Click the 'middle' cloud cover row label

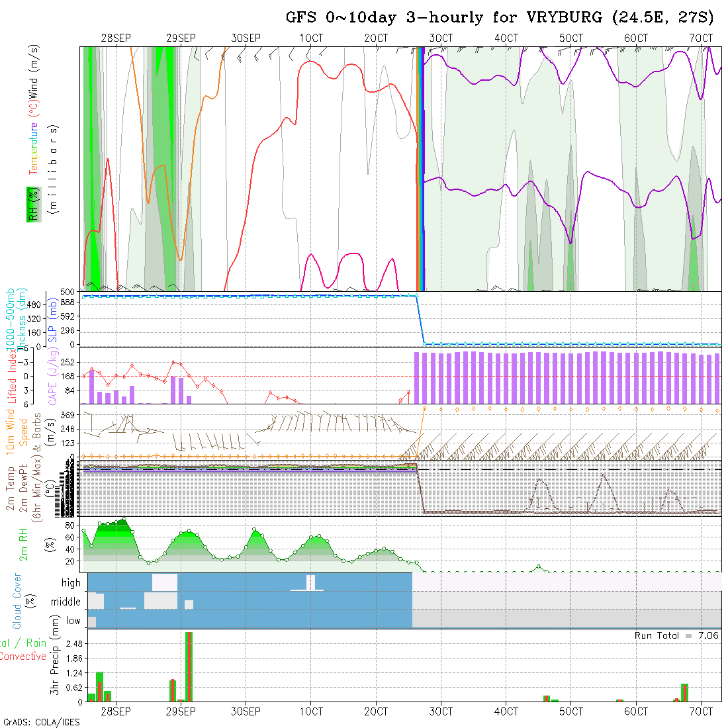click(66, 602)
